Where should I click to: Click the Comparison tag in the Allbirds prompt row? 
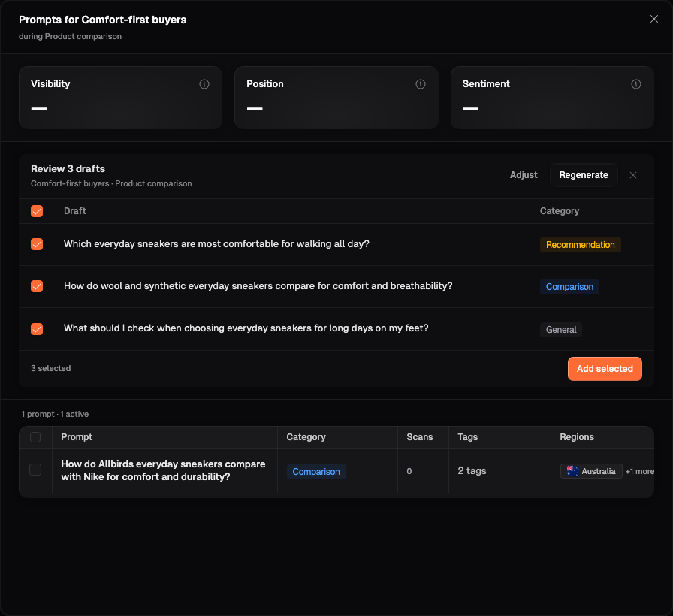pyautogui.click(x=316, y=472)
